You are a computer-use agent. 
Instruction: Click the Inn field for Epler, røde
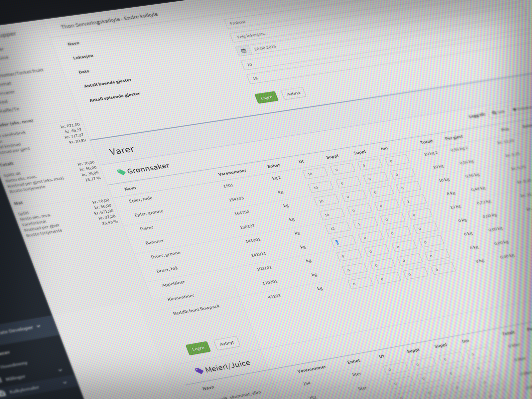(x=397, y=161)
